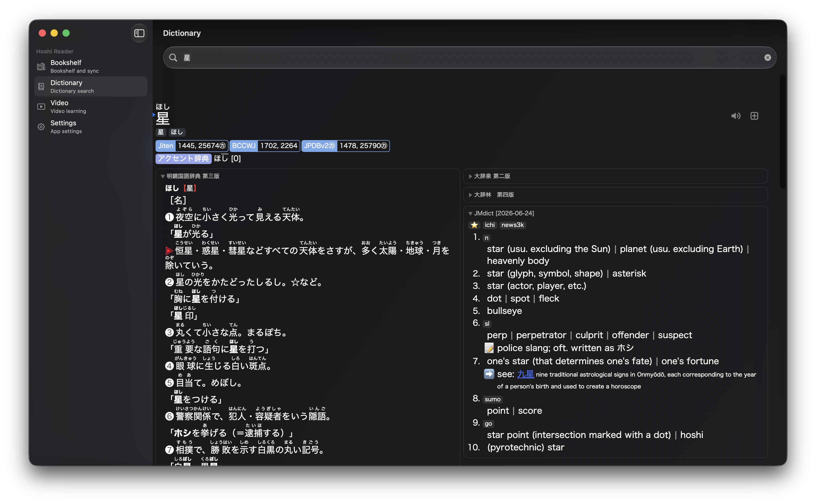Toggle the sidebar with the panel icon
Viewport: 816px width, 504px height.
pyautogui.click(x=139, y=33)
